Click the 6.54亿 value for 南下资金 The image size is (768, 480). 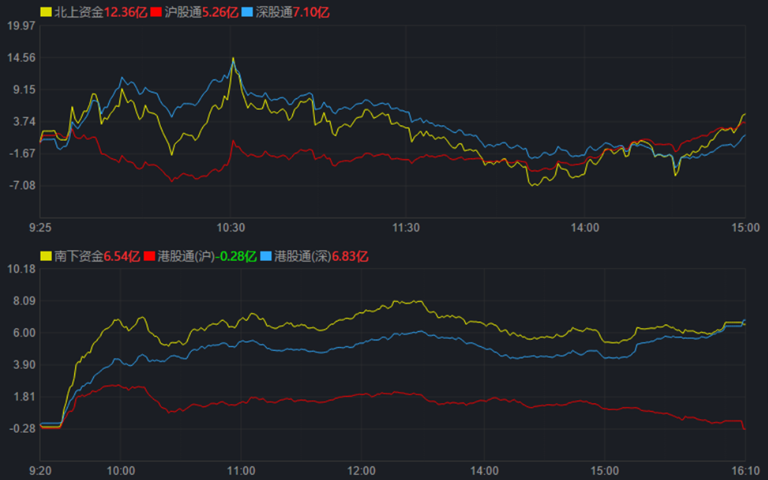click(120, 256)
